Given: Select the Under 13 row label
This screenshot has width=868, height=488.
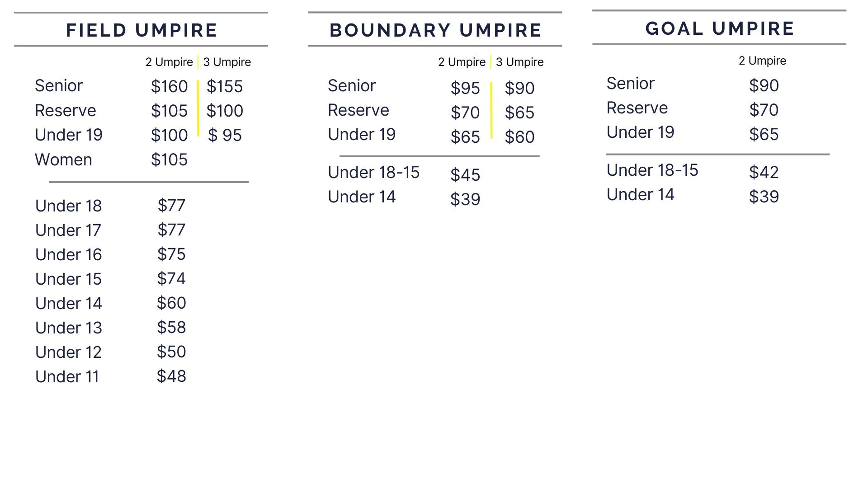Looking at the screenshot, I should [x=69, y=328].
